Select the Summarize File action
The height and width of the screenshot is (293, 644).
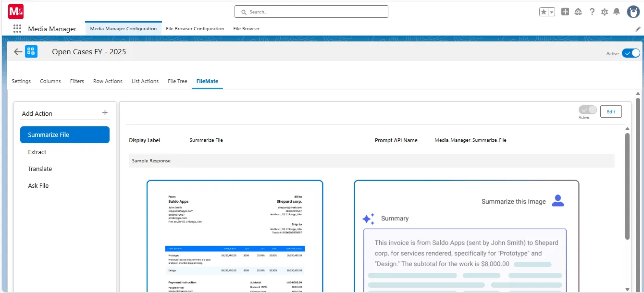click(x=65, y=134)
